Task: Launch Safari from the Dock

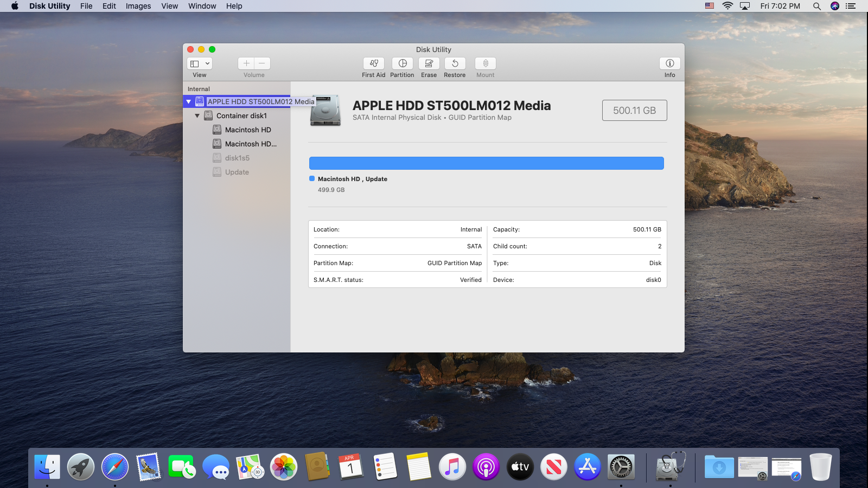Action: tap(115, 466)
